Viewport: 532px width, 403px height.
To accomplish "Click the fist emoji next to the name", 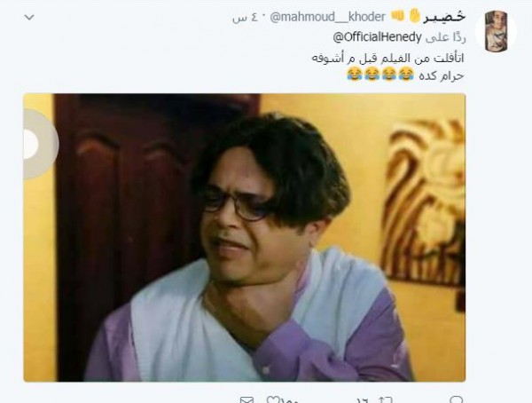I will click(397, 16).
